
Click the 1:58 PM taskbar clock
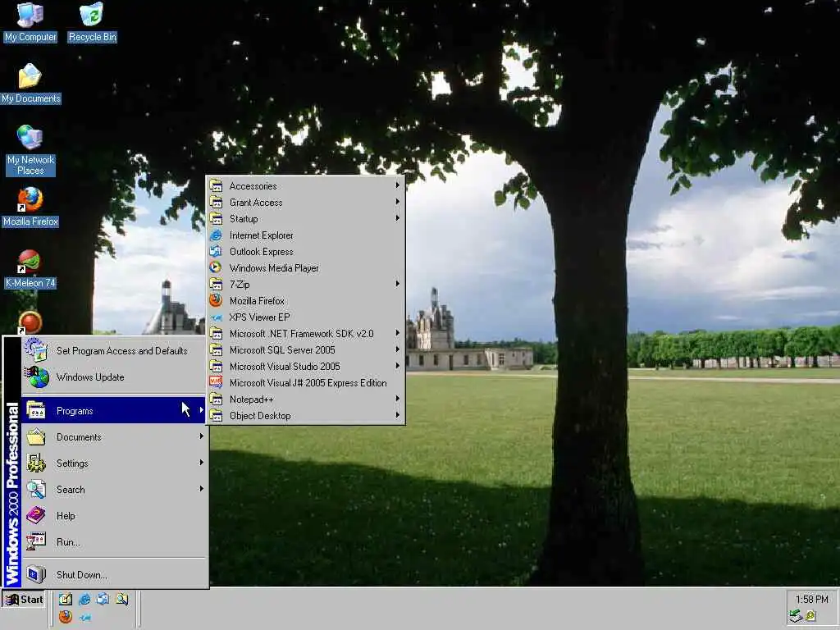[811, 600]
